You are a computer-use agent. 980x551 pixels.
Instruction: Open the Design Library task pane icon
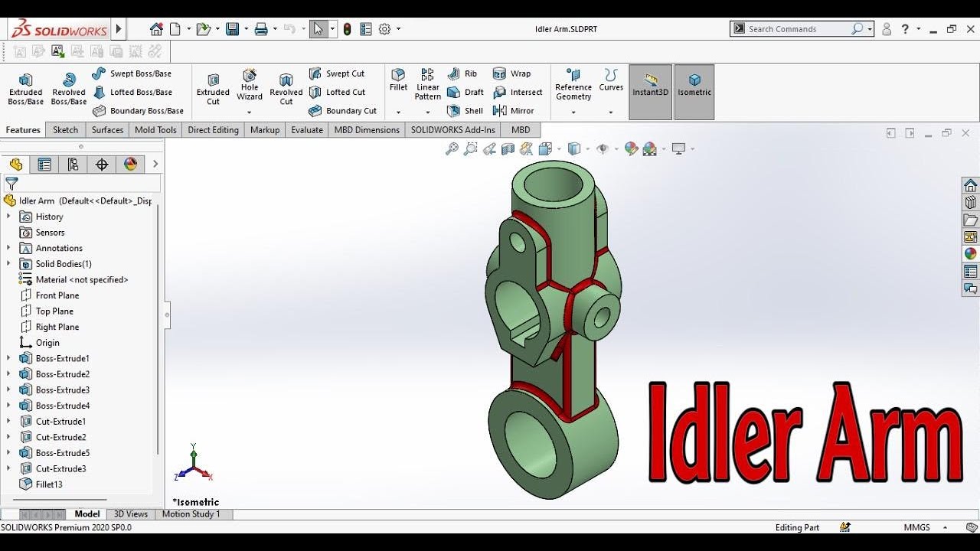(x=971, y=203)
